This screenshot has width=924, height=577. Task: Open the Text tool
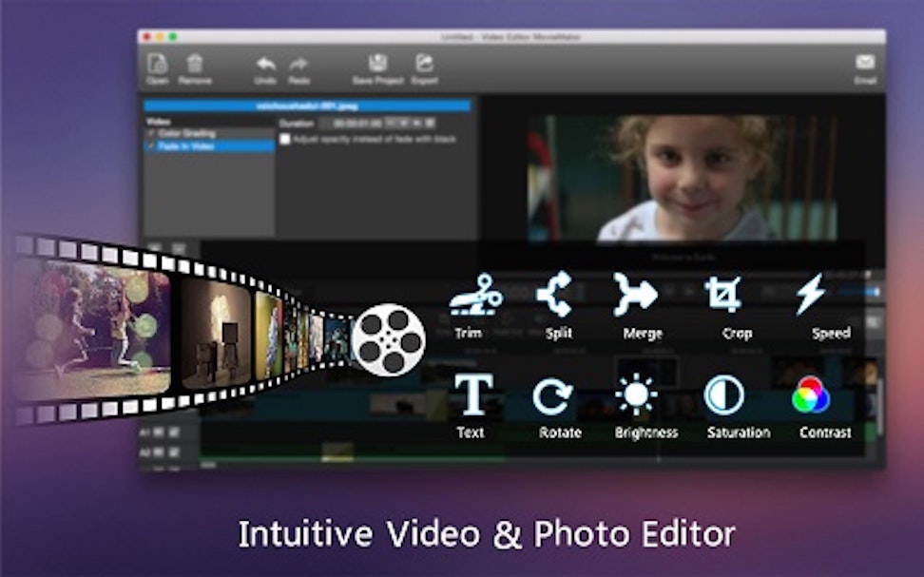[x=473, y=394]
